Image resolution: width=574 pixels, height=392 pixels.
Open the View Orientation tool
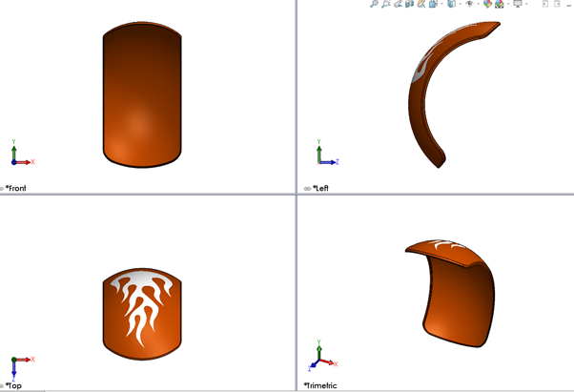432,4
